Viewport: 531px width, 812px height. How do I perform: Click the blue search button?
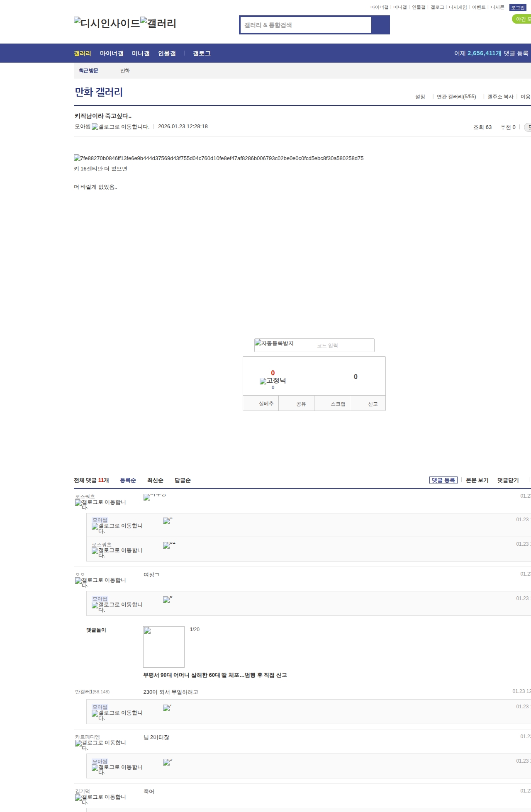(x=380, y=25)
